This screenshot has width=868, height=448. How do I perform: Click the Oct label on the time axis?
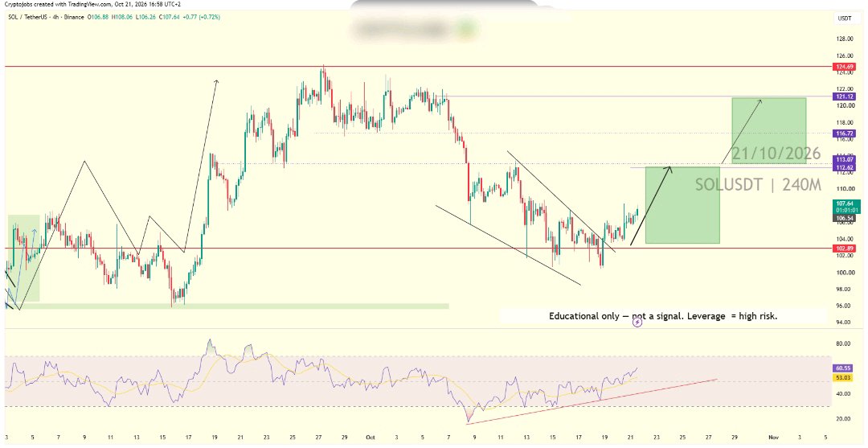[x=371, y=438]
